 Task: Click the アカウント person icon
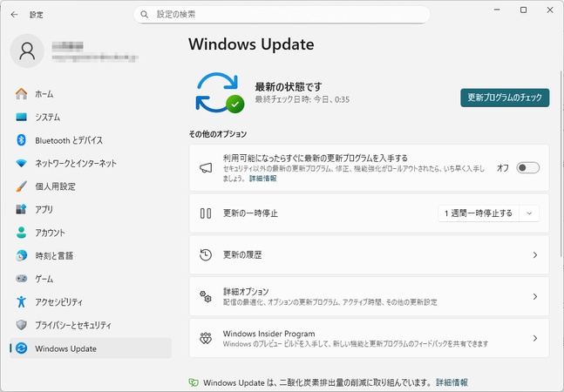21,233
